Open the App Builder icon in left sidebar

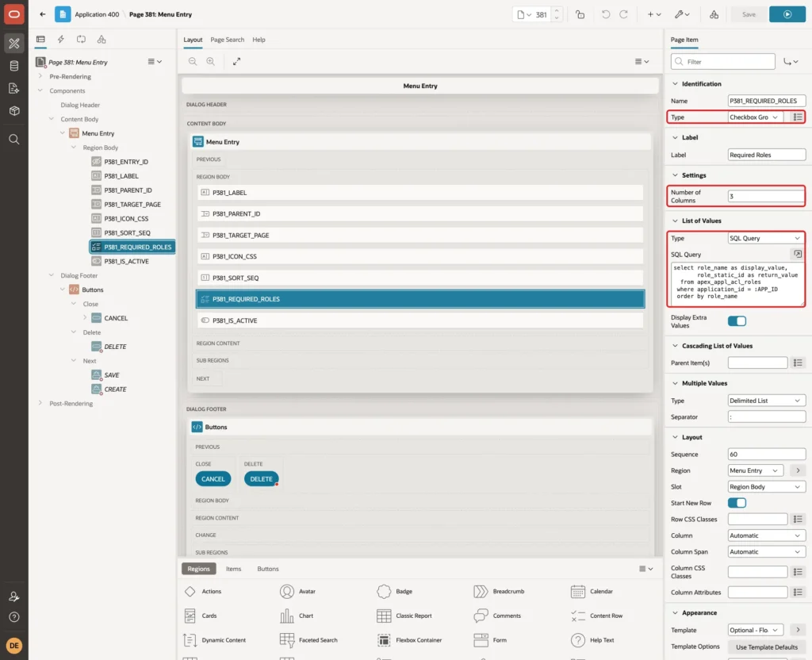tap(14, 43)
